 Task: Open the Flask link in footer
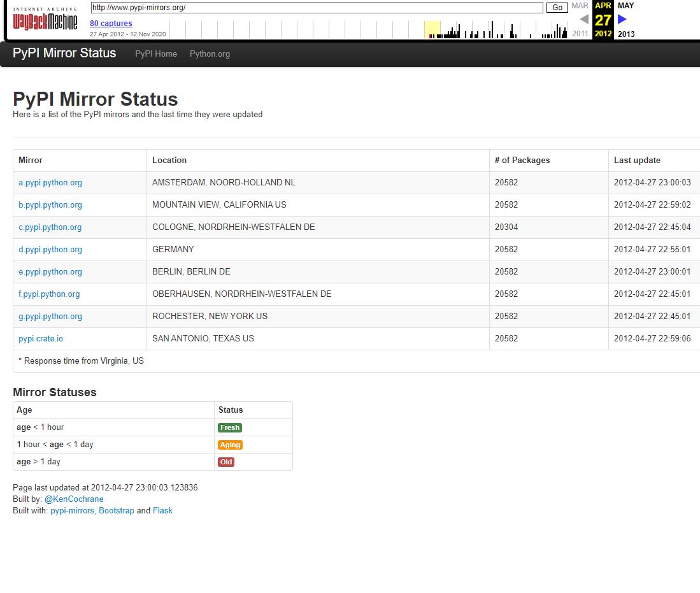point(162,511)
